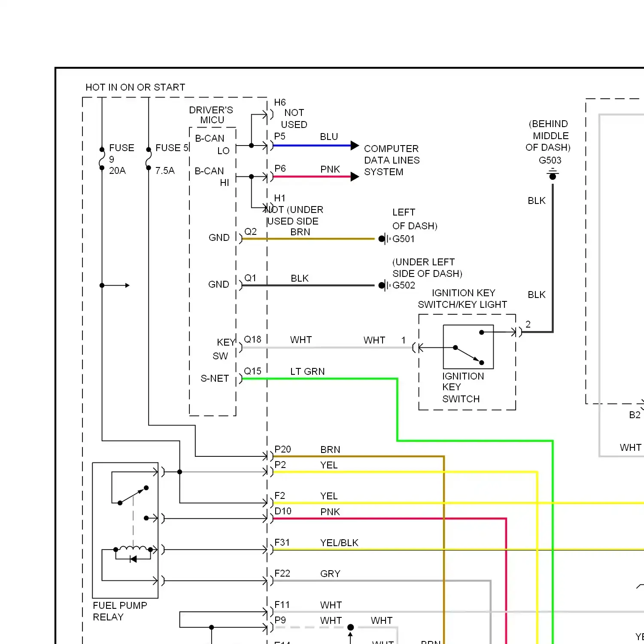Select the G502 ground label

(x=404, y=285)
